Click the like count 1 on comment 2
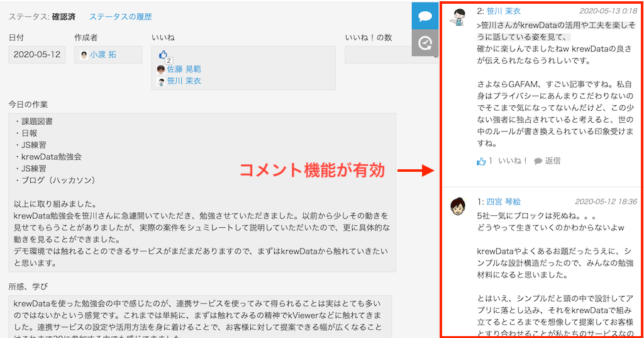The image size is (644, 338). click(x=491, y=161)
